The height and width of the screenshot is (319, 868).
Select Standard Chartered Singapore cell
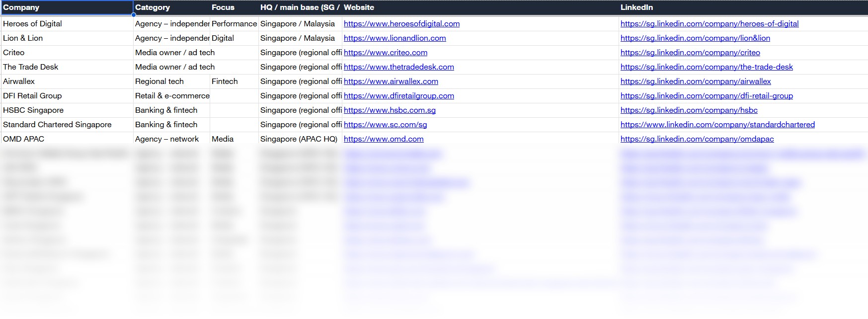[x=67, y=125]
